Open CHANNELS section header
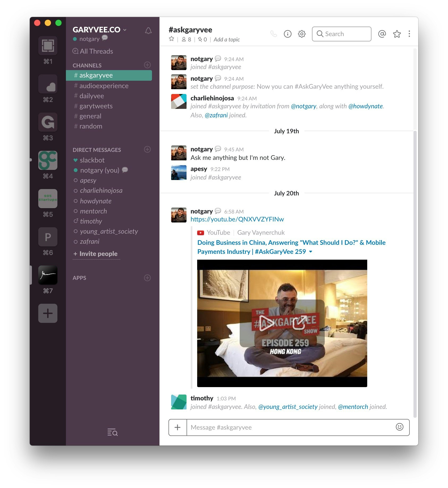This screenshot has height=488, width=448. [x=87, y=65]
